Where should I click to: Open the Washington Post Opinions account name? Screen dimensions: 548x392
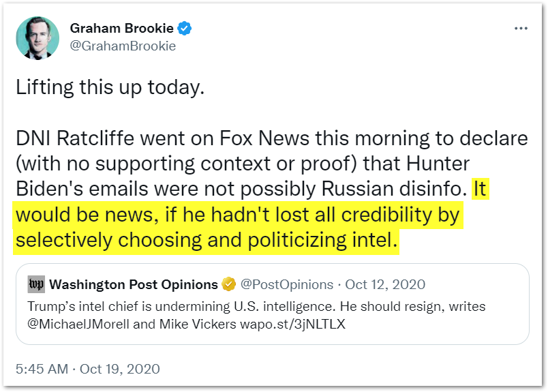coord(134,284)
